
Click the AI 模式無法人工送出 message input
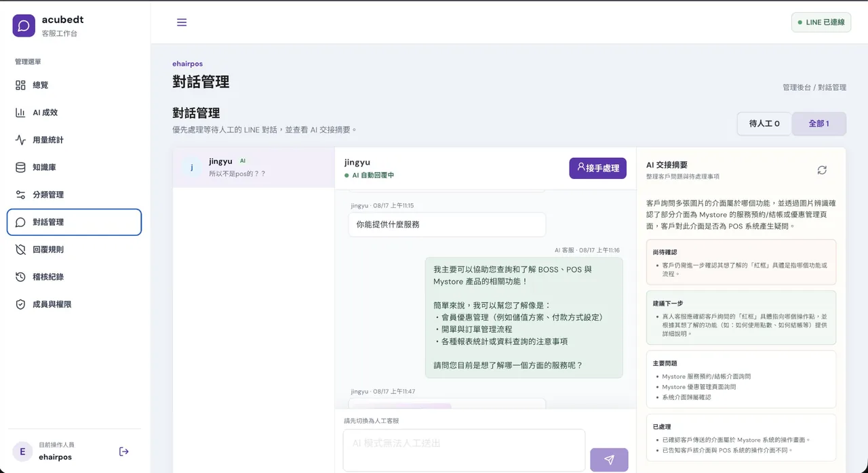pyautogui.click(x=464, y=450)
